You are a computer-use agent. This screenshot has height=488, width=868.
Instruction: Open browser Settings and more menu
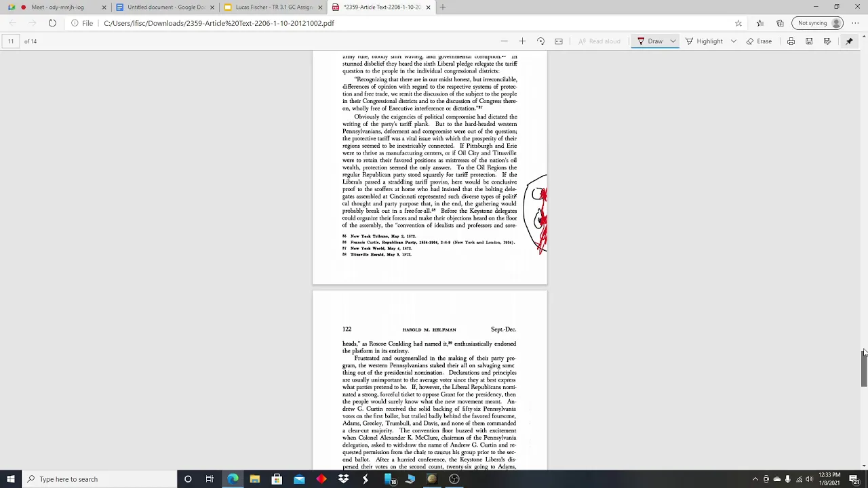point(854,23)
